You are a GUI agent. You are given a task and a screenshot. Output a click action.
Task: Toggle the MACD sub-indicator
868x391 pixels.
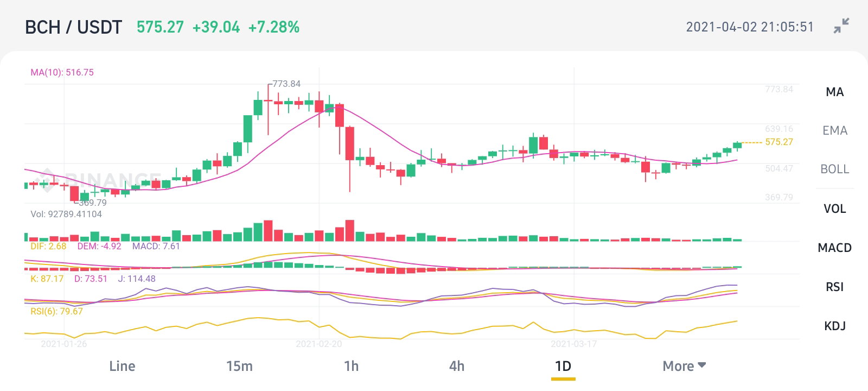[834, 248]
